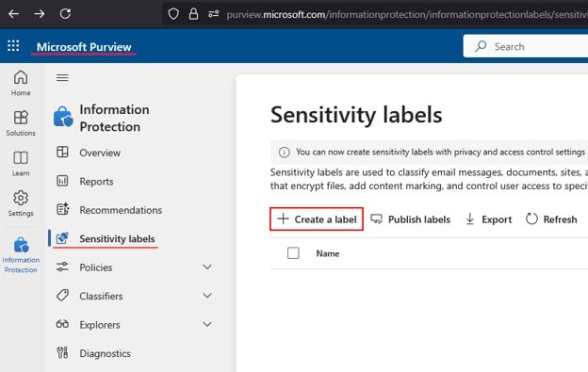This screenshot has height=372, width=588.
Task: Collapse navigation with hamburger menu icon
Action: (x=62, y=77)
